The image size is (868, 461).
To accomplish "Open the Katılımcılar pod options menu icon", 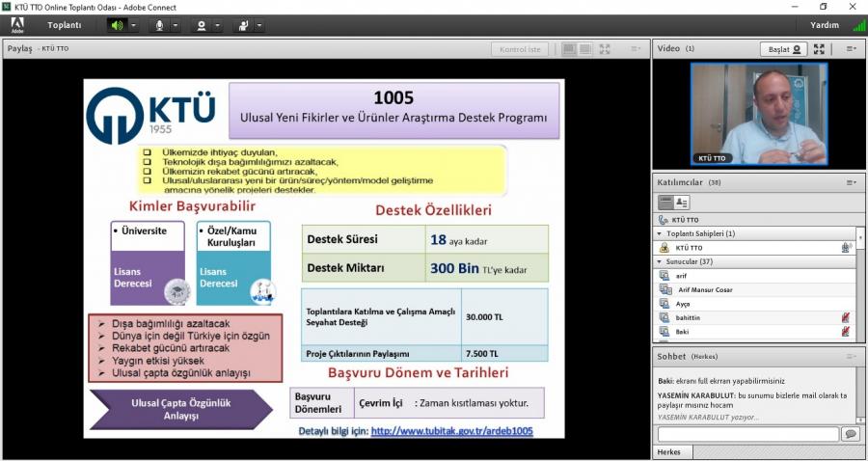I will pos(851,182).
